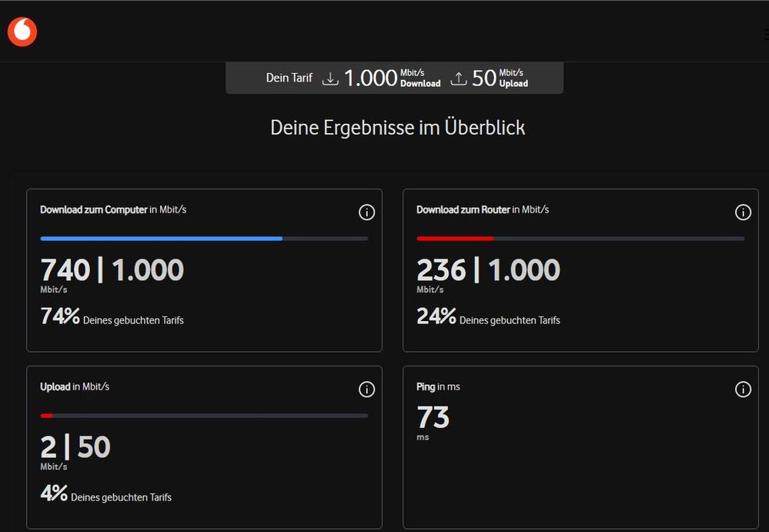Image resolution: width=769 pixels, height=532 pixels.
Task: Show info icon on Ping card
Action: [x=743, y=390]
